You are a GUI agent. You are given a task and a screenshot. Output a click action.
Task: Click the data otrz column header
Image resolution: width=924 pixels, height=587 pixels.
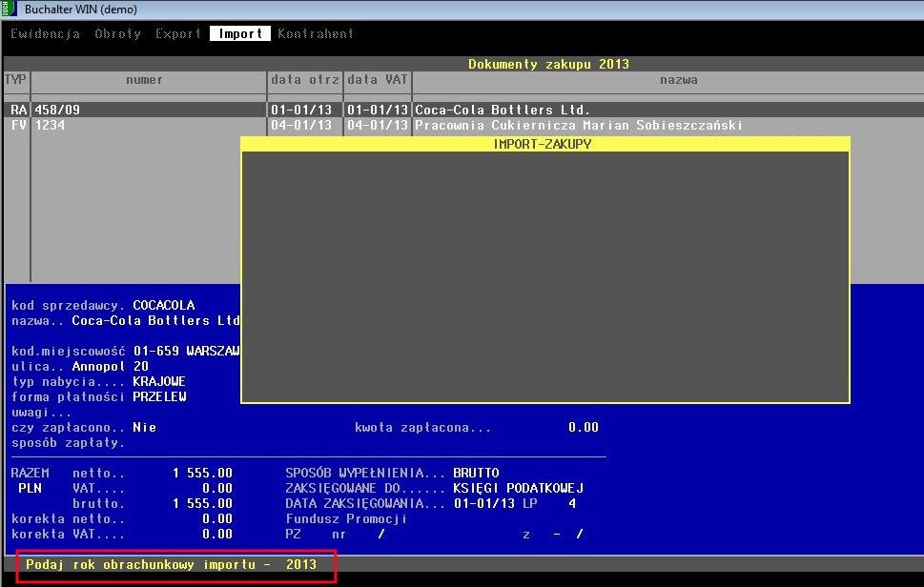coord(305,79)
